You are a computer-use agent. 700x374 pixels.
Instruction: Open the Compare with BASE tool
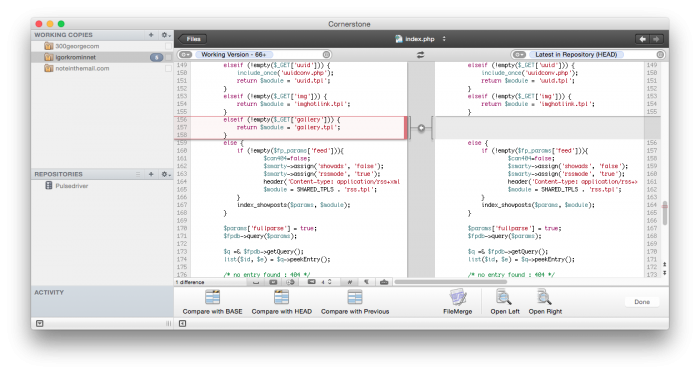point(212,302)
